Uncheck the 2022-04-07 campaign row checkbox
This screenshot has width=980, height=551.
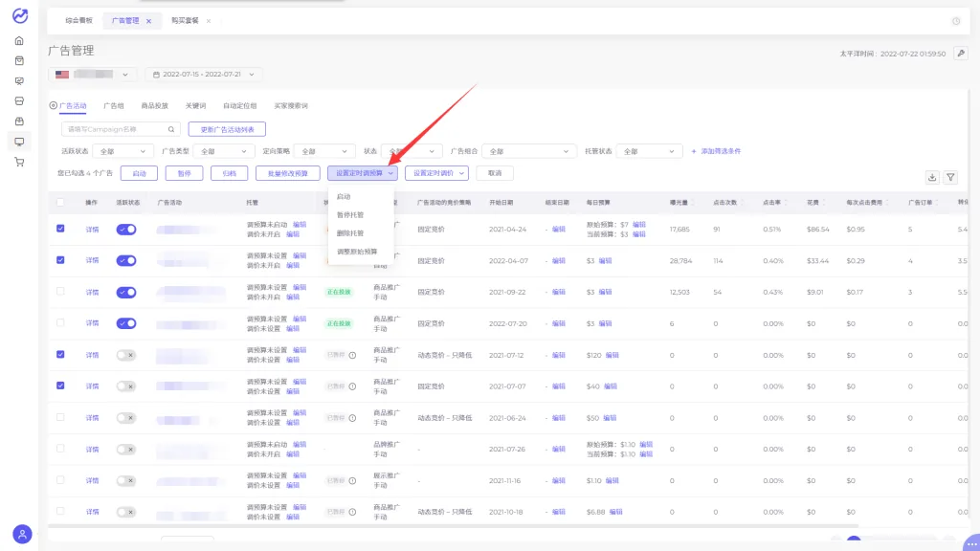click(60, 260)
